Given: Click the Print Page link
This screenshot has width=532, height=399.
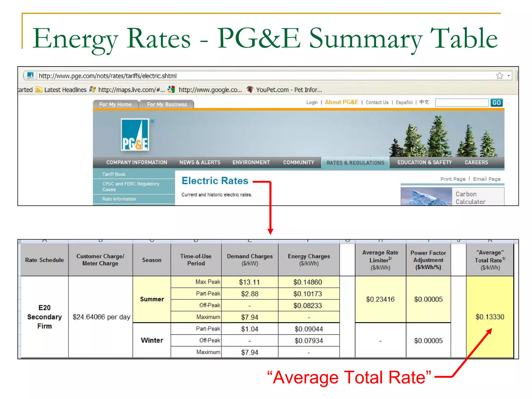Looking at the screenshot, I should point(453,179).
